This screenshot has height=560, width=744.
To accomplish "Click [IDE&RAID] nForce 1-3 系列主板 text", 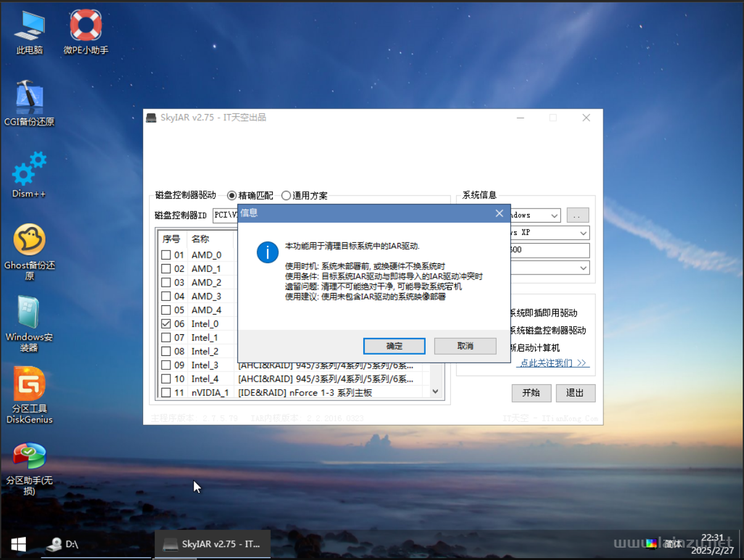I will [305, 393].
